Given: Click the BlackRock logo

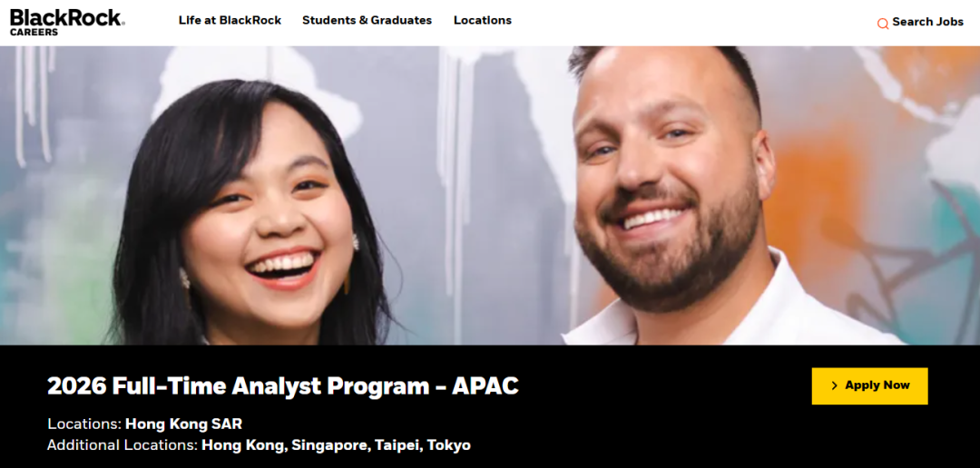Looking at the screenshot, I should coord(67,22).
